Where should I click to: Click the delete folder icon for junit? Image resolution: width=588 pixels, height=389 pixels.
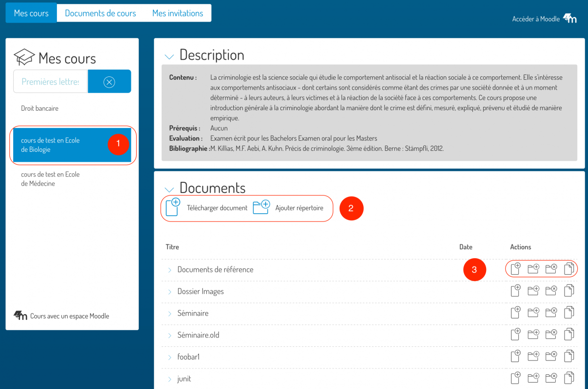pos(551,378)
